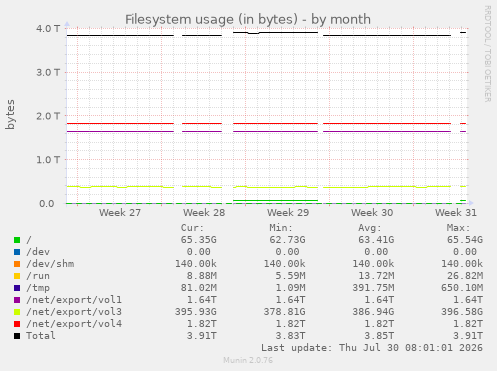Image resolution: width=497 pixels, height=371 pixels.
Task: Click the 5.59M minimum value for /run
Action: pos(290,276)
